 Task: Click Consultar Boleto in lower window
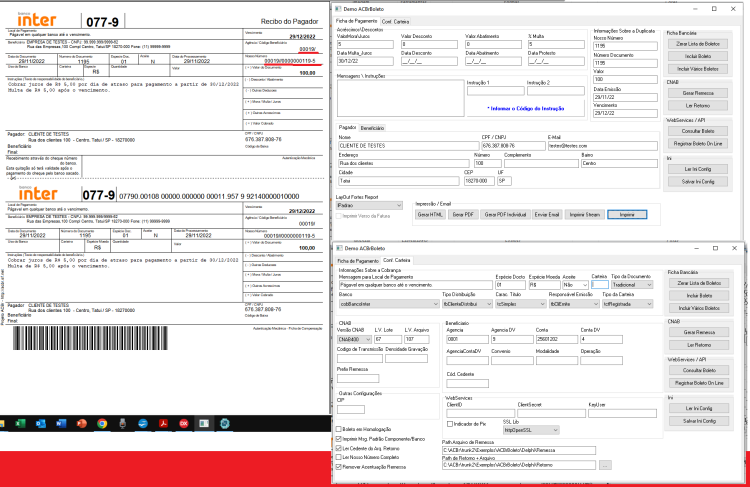[x=699, y=370]
